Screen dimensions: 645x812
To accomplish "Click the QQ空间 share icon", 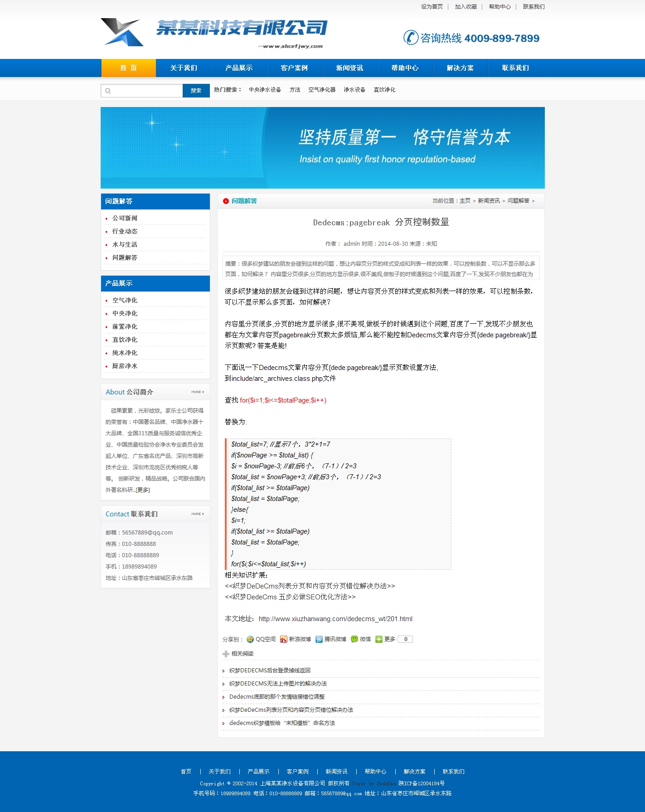I will pos(250,639).
